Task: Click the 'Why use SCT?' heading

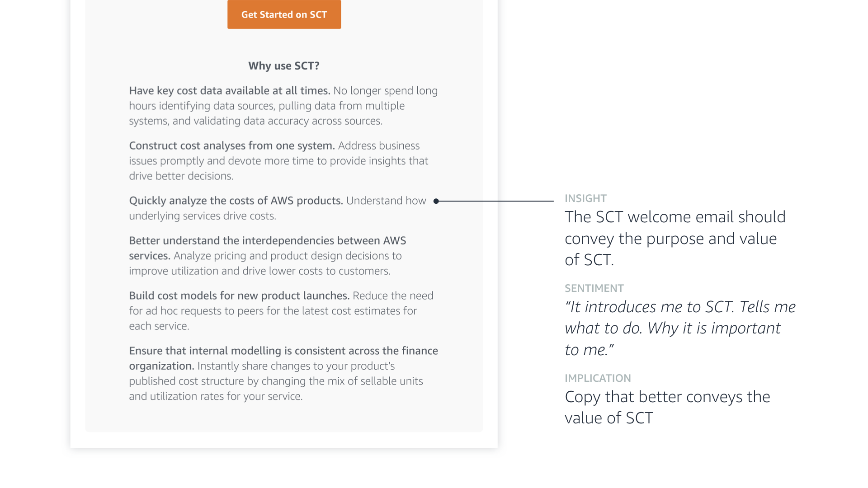Action: click(x=284, y=66)
